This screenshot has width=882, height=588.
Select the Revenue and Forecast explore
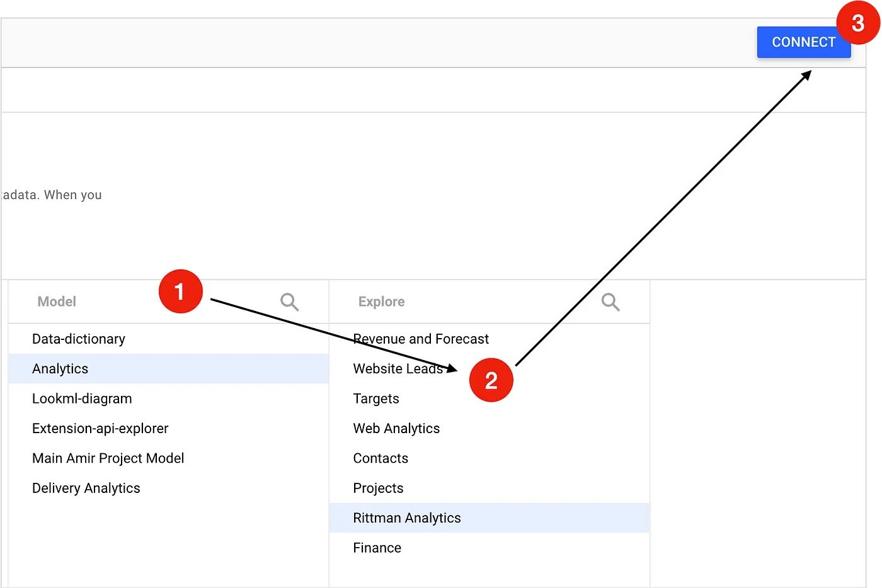tap(421, 339)
